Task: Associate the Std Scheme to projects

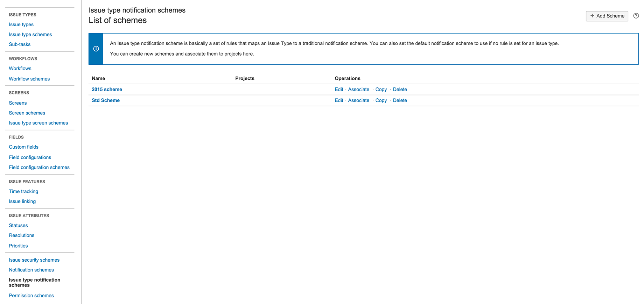Action: tap(358, 100)
